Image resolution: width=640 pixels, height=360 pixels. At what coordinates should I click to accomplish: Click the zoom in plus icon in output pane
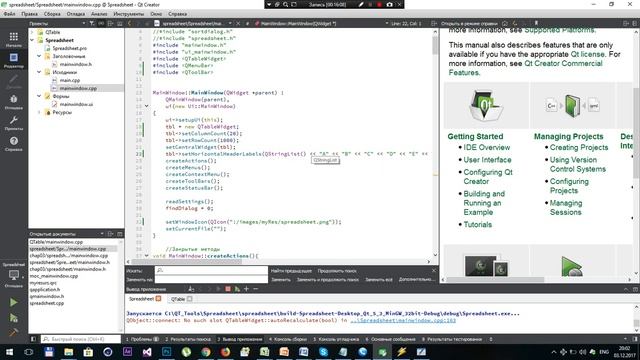point(246,289)
